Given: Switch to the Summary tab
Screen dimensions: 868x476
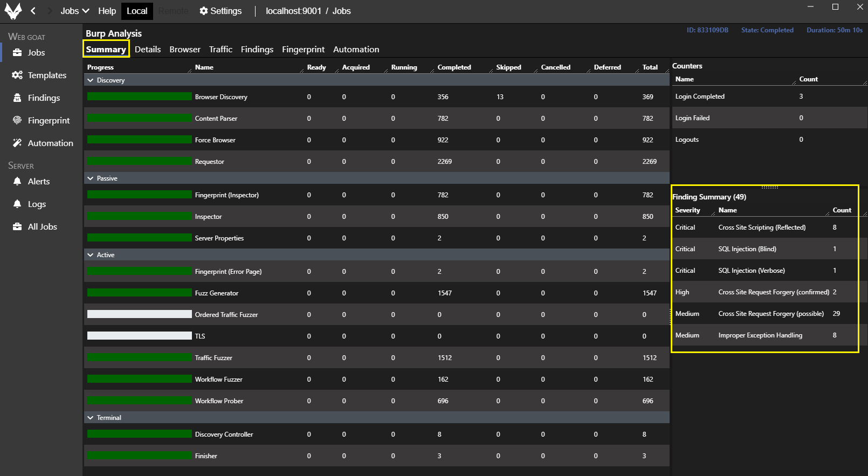Looking at the screenshot, I should point(106,49).
